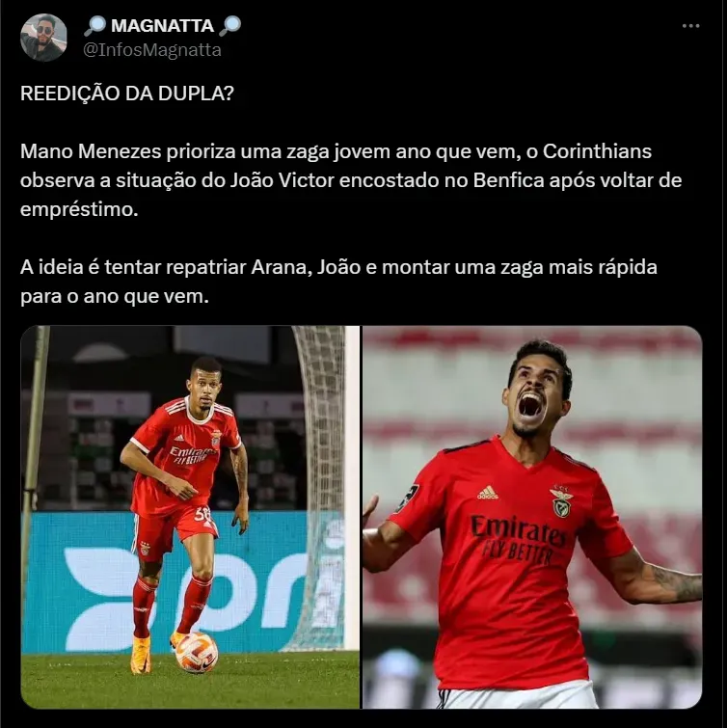Screen dimensions: 727x728
Task: Click the paragraph starting 'Mano Menezes prioriza'
Action: pyautogui.click(x=351, y=180)
